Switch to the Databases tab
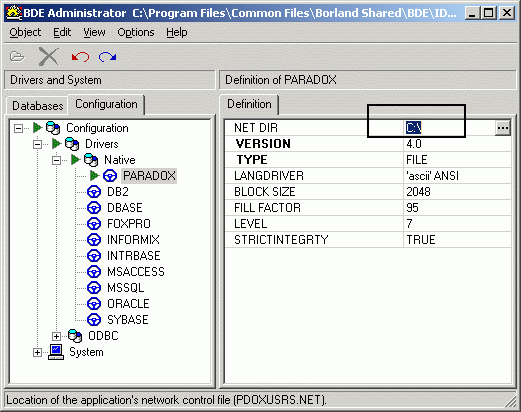Viewport: 521px width, 412px height. [37, 106]
